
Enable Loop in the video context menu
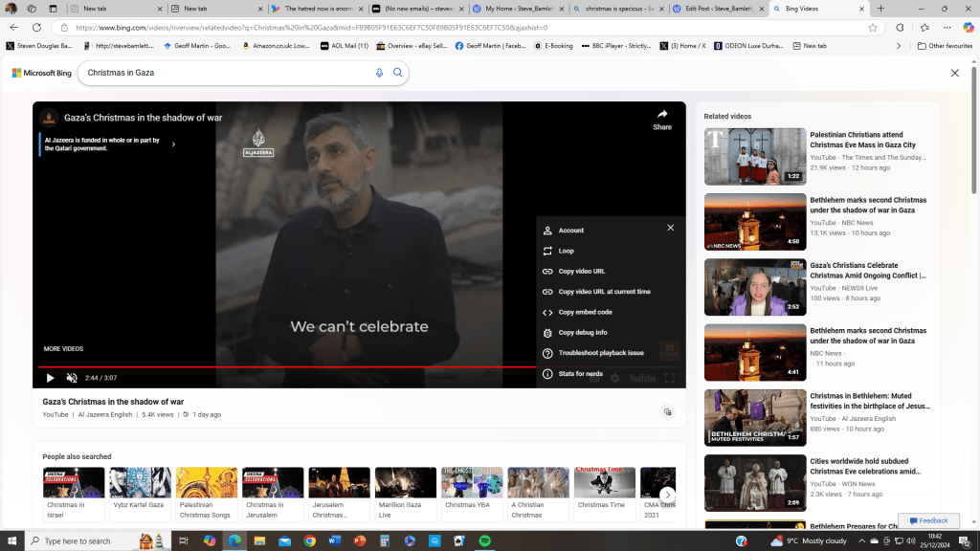coord(566,251)
